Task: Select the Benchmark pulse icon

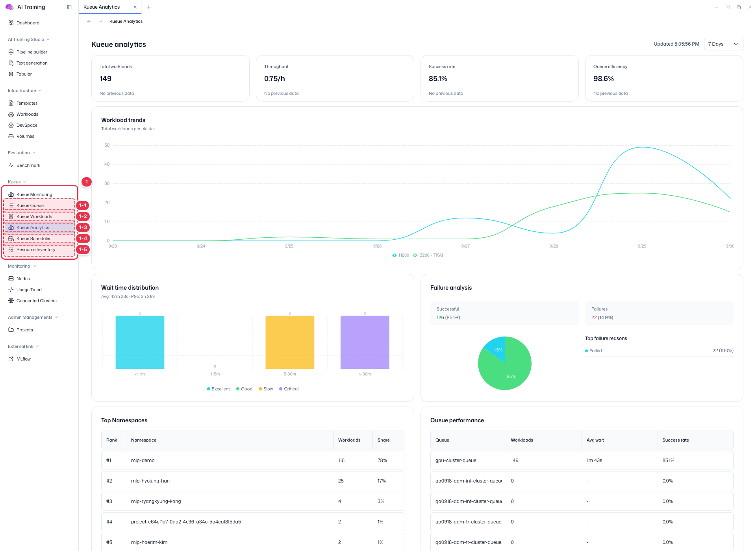Action: click(x=11, y=165)
